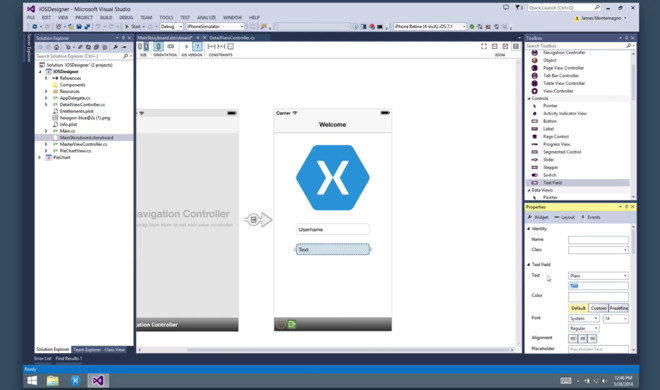Screen dimensions: 660x390
Task: Switch to DetailViewController.cs tab
Action: (x=232, y=37)
